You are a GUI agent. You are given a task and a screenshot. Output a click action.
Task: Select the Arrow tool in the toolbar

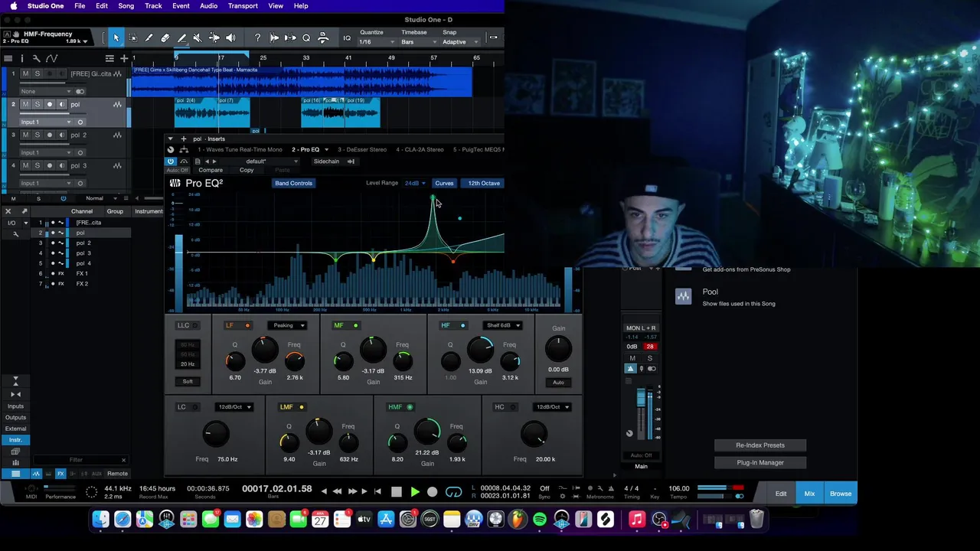[116, 37]
